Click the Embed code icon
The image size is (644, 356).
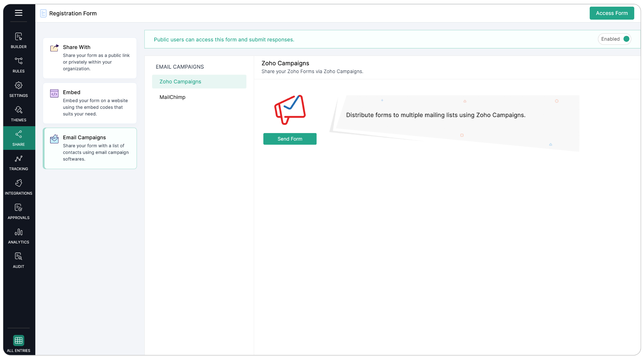pyautogui.click(x=54, y=93)
